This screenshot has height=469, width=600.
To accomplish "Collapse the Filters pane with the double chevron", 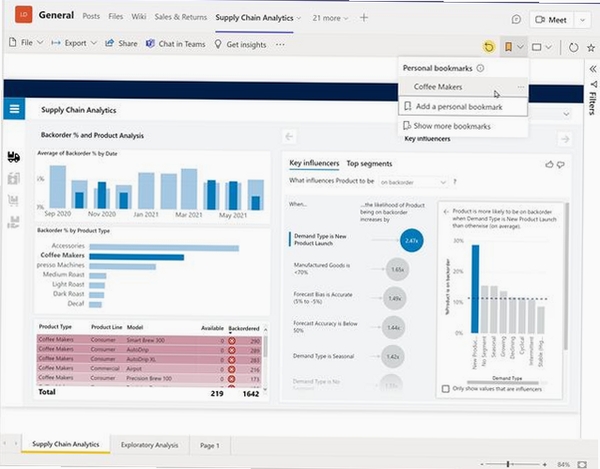I will click(593, 69).
